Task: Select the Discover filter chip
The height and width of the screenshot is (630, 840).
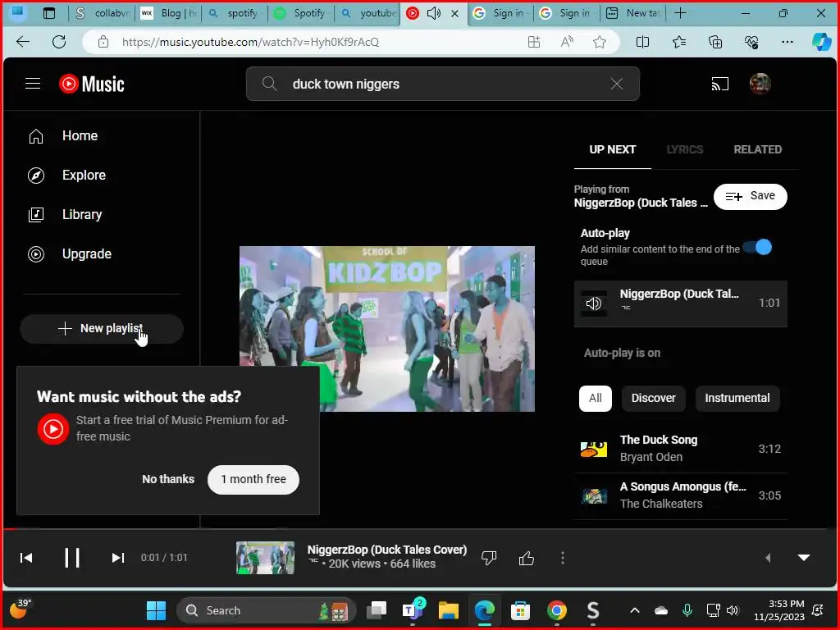Action: tap(653, 398)
